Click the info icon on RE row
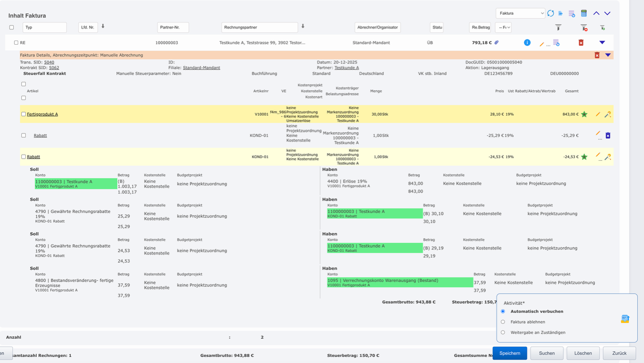This screenshot has width=644, height=363. click(x=527, y=43)
